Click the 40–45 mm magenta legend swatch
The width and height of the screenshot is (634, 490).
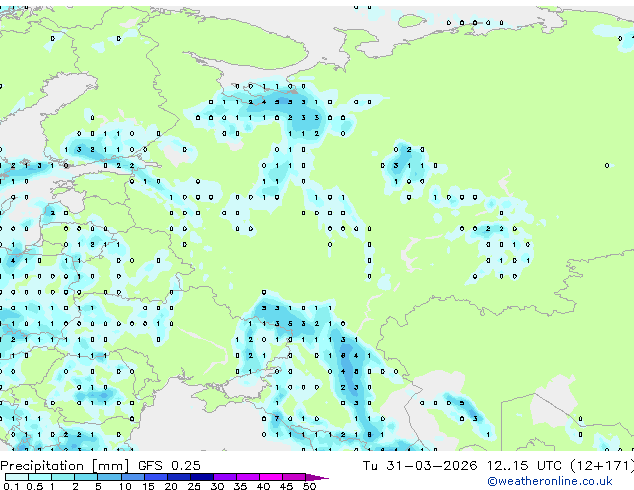pos(271,477)
